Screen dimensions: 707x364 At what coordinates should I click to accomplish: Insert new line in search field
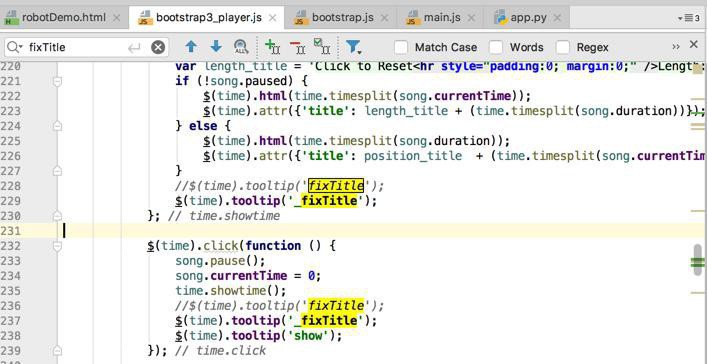pos(134,47)
